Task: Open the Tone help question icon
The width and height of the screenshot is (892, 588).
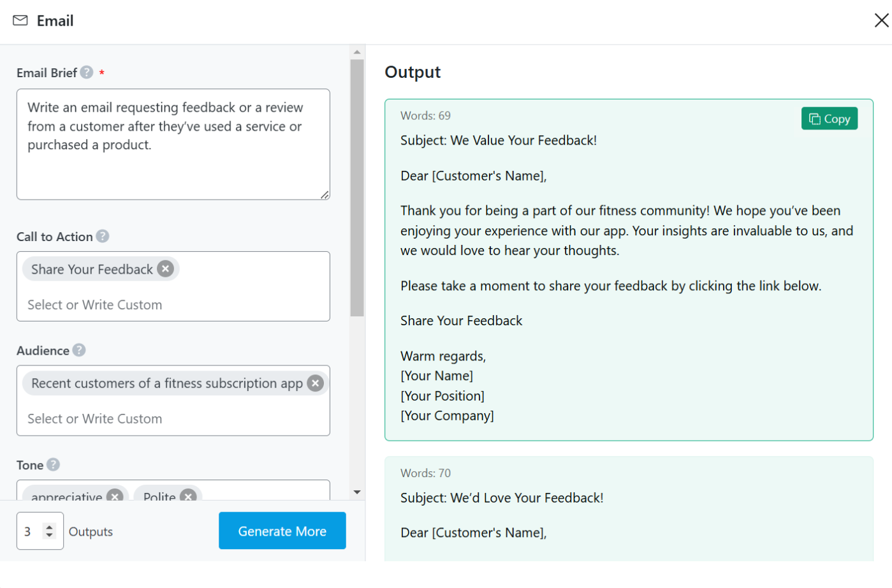Action: coord(54,464)
